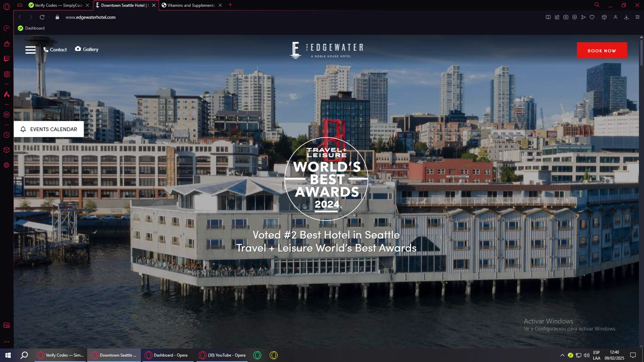This screenshot has height=362, width=644.
Task: Open the Windows Start menu
Action: tap(8, 355)
